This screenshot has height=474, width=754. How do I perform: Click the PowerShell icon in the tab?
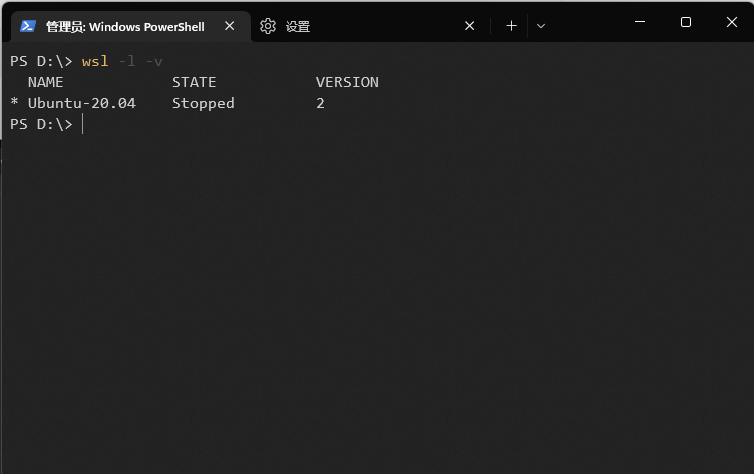click(x=28, y=26)
